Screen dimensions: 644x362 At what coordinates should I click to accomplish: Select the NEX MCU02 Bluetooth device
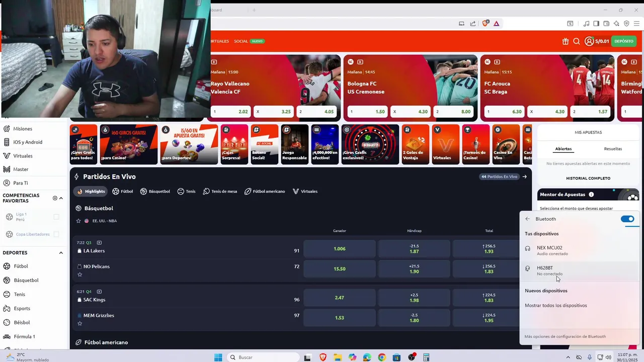(x=579, y=250)
